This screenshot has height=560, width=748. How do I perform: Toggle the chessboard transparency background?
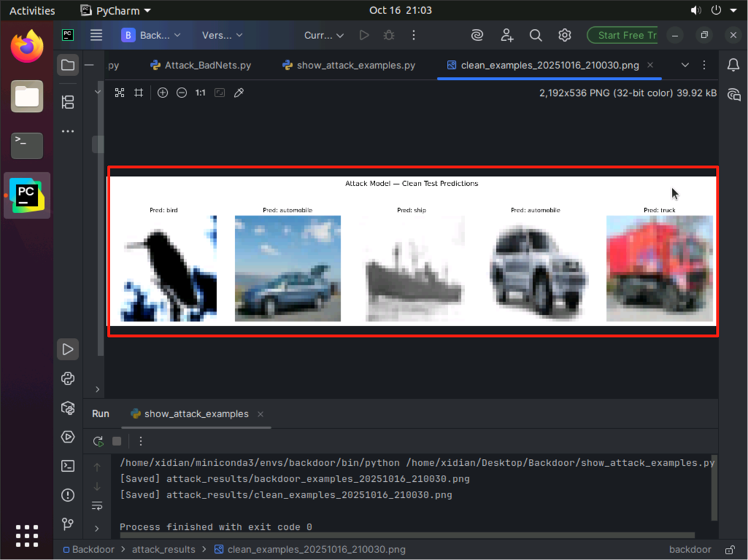pos(119,93)
